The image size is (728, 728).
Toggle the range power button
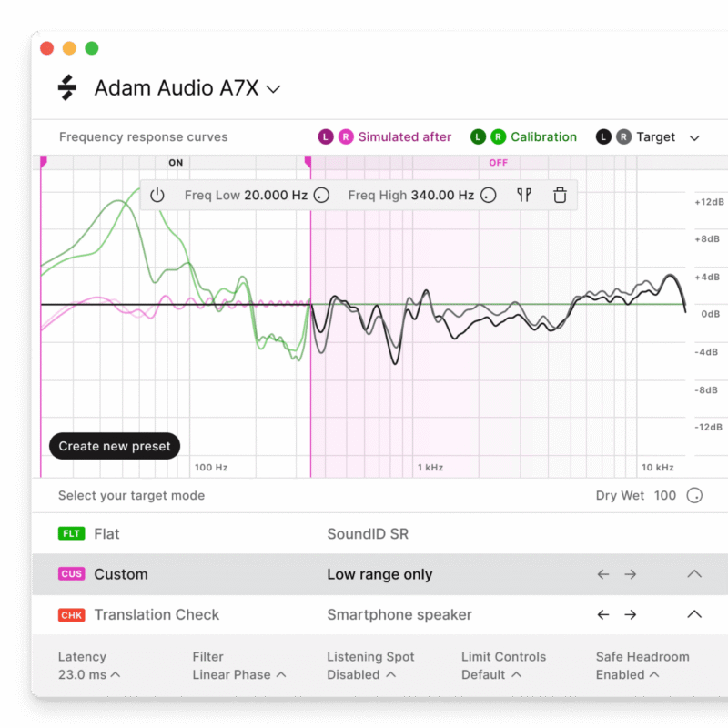(x=157, y=195)
